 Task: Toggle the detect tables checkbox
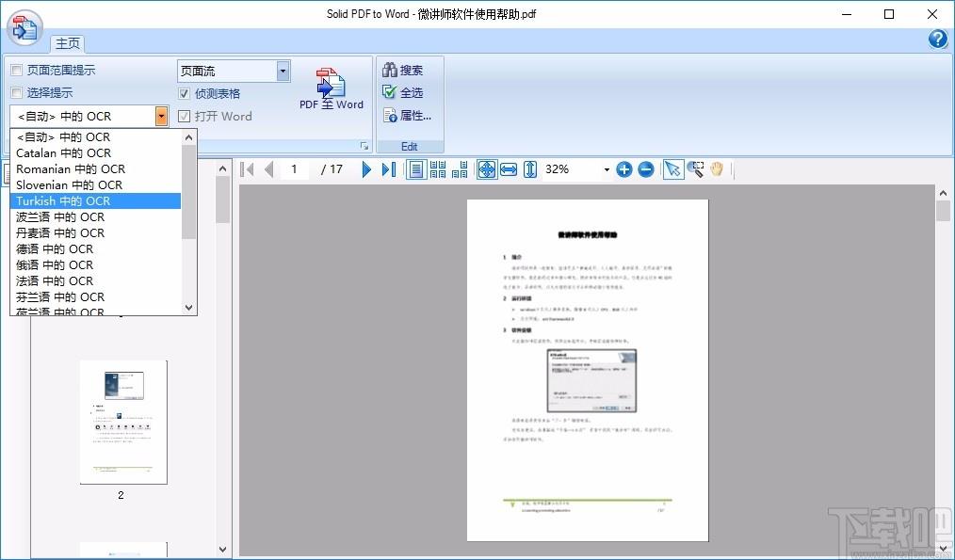[x=184, y=93]
